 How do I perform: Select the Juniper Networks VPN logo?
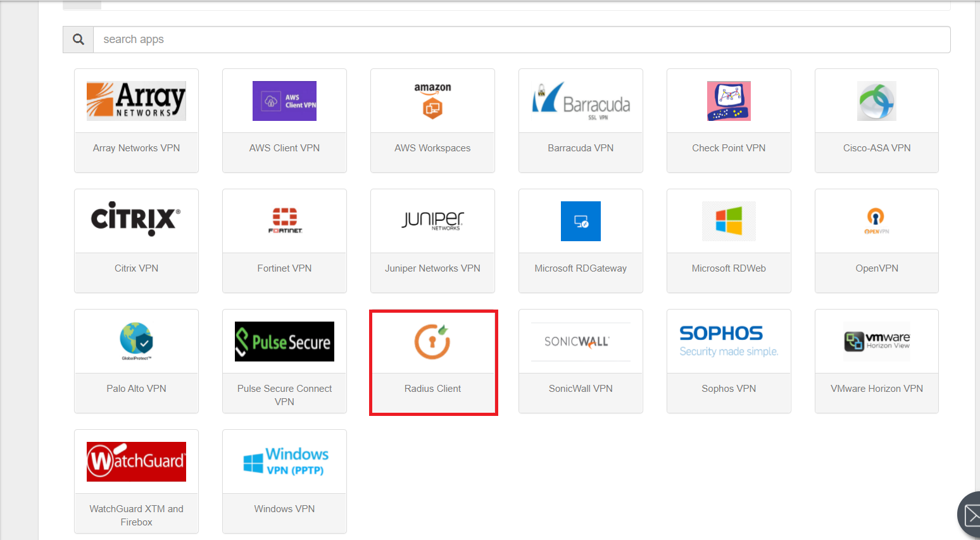[x=432, y=221]
